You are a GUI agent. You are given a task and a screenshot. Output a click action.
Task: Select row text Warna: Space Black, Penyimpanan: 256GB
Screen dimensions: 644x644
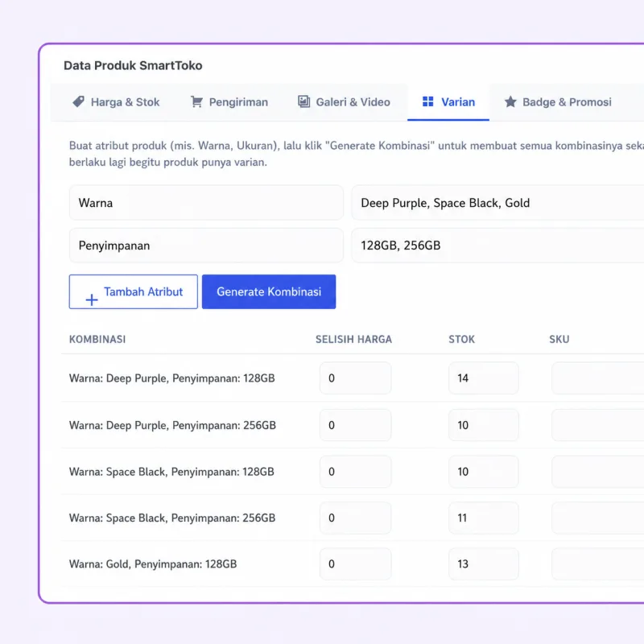pyautogui.click(x=172, y=518)
